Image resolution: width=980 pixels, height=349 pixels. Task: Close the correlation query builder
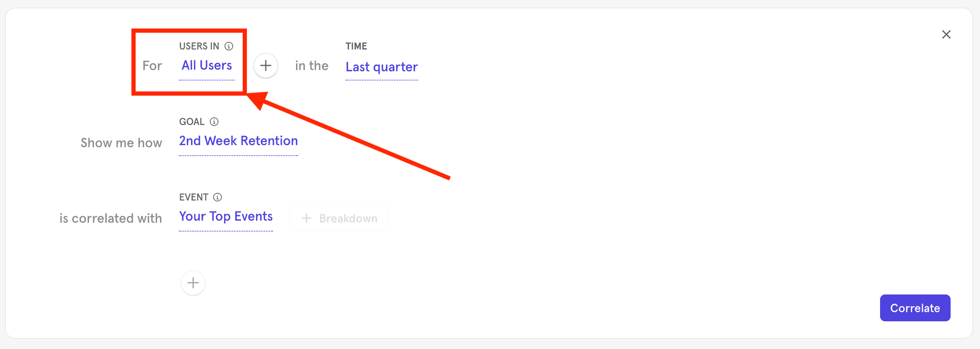pyautogui.click(x=946, y=34)
